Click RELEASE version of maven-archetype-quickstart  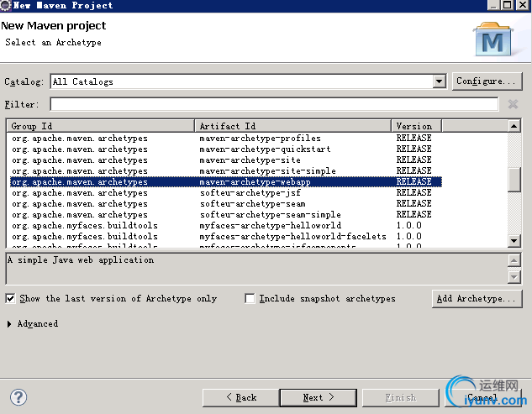click(414, 149)
